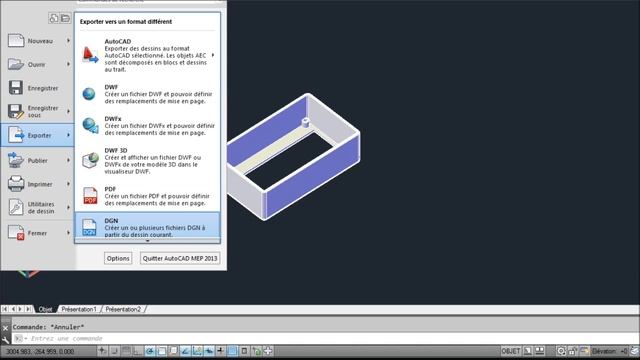Toggle Polar tracking in status bar
The height and width of the screenshot is (360, 640).
tap(150, 351)
